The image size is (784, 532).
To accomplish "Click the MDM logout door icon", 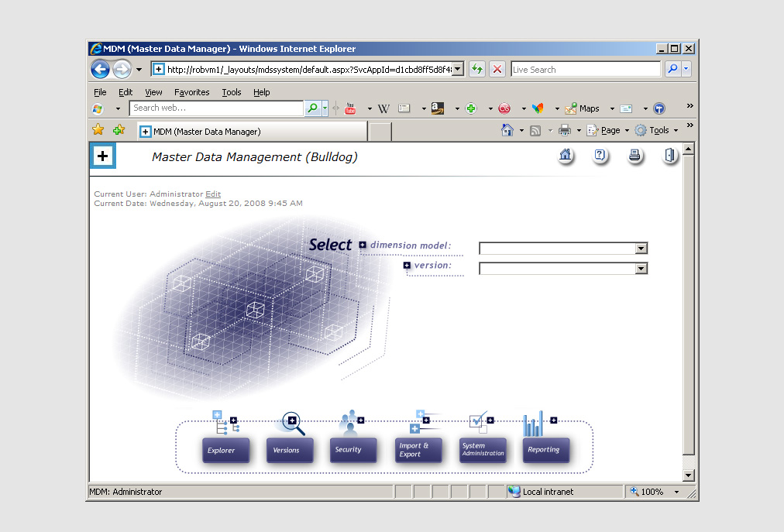I will [x=669, y=156].
